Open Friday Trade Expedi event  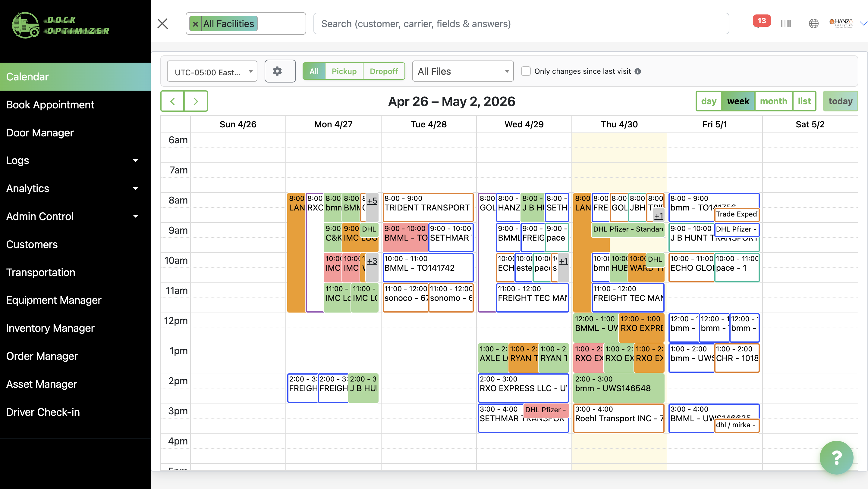pyautogui.click(x=737, y=215)
